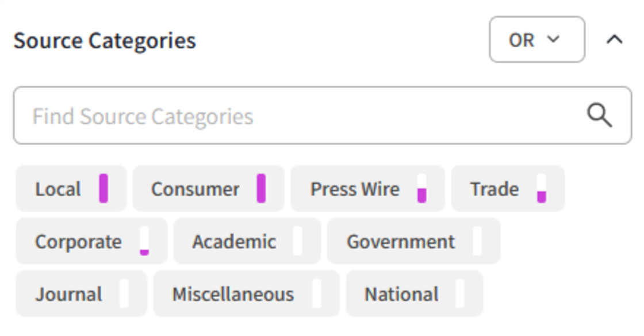Image resolution: width=644 pixels, height=336 pixels.
Task: Click the volume bar beside Local
Action: click(x=103, y=187)
